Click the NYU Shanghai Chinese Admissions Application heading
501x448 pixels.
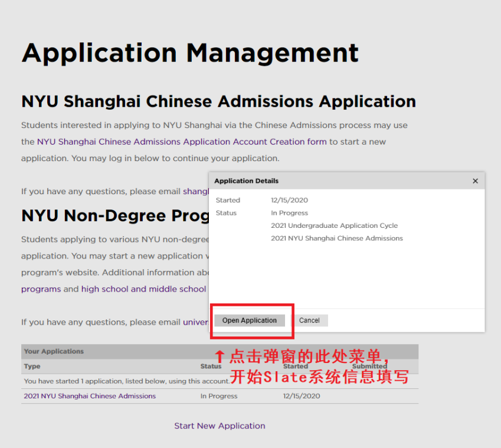click(218, 102)
